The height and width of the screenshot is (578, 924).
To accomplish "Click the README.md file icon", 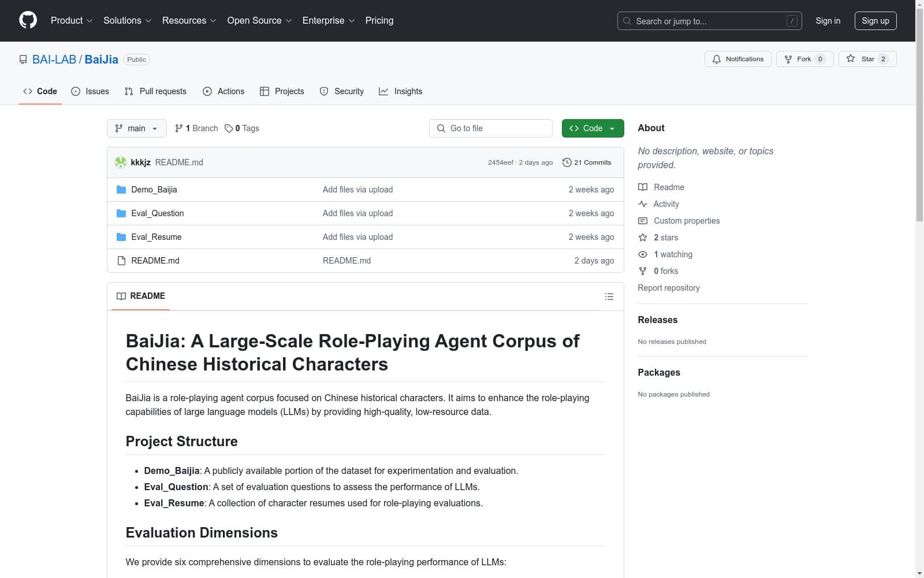I will [x=121, y=261].
